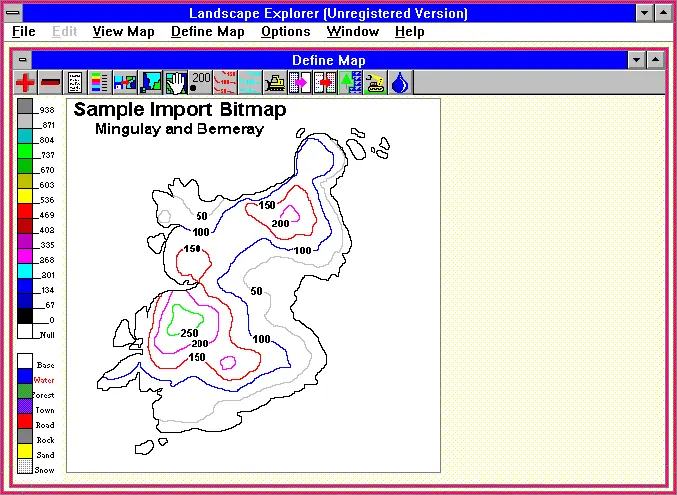Viewport: 677px width, 495px height.
Task: Open the Options menu
Action: tap(285, 31)
